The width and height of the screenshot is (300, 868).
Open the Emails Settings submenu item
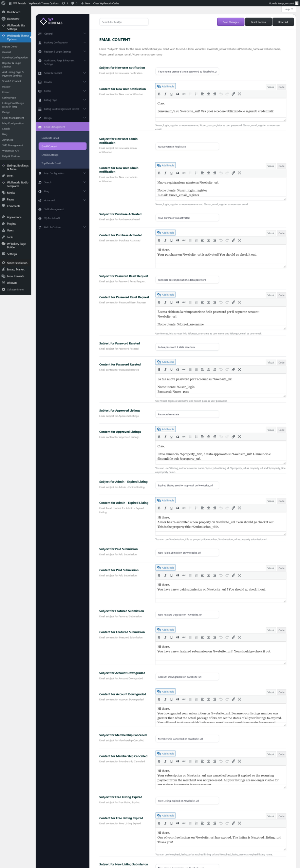[x=50, y=155]
